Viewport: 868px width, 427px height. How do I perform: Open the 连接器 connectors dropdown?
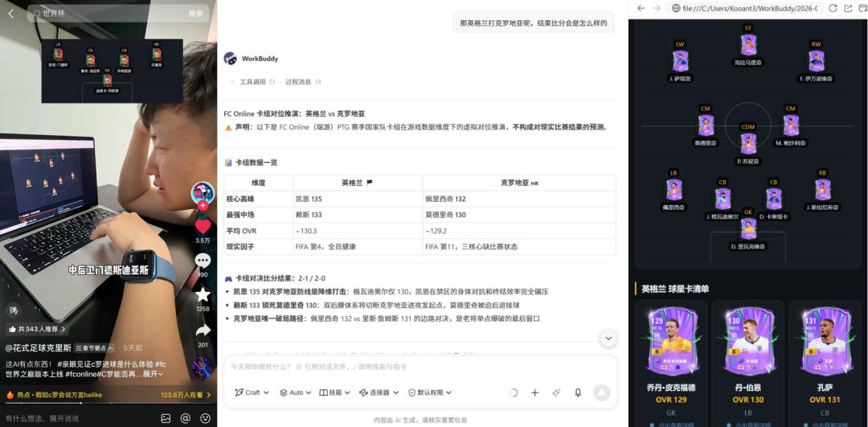pos(379,392)
